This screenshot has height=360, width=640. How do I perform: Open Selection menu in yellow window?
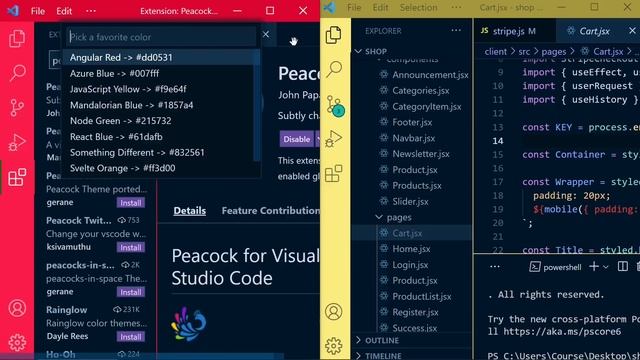[418, 7]
